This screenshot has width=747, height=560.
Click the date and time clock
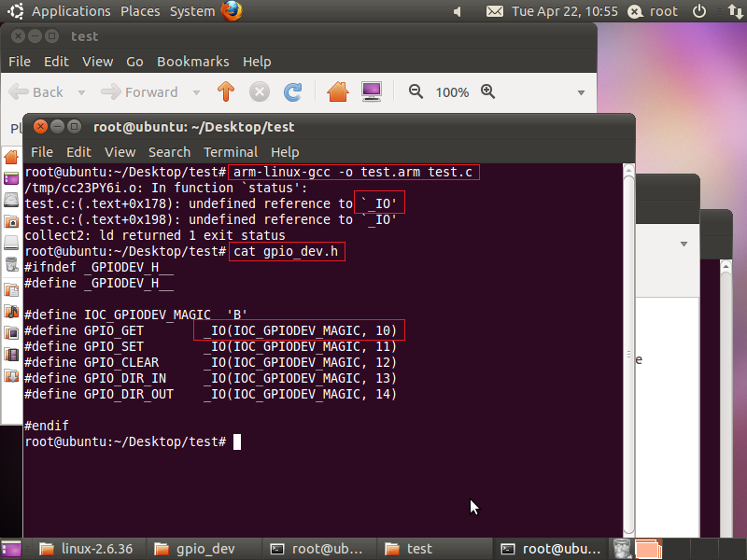(x=565, y=11)
